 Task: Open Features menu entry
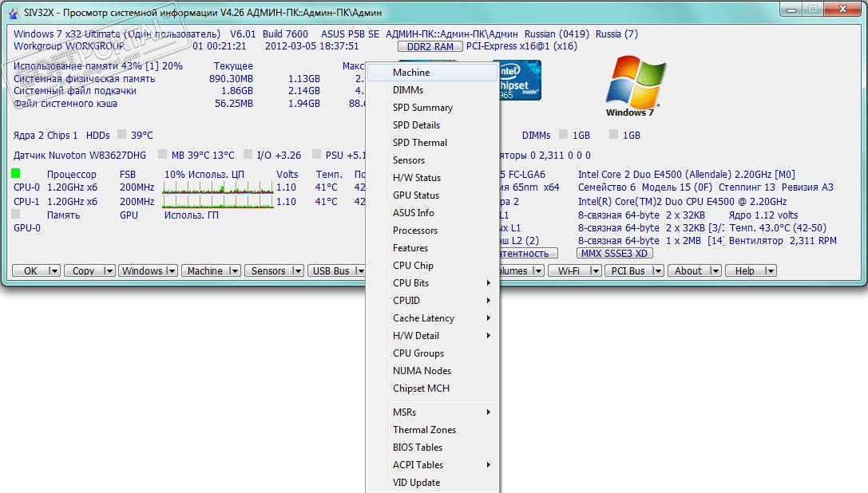(x=432, y=248)
